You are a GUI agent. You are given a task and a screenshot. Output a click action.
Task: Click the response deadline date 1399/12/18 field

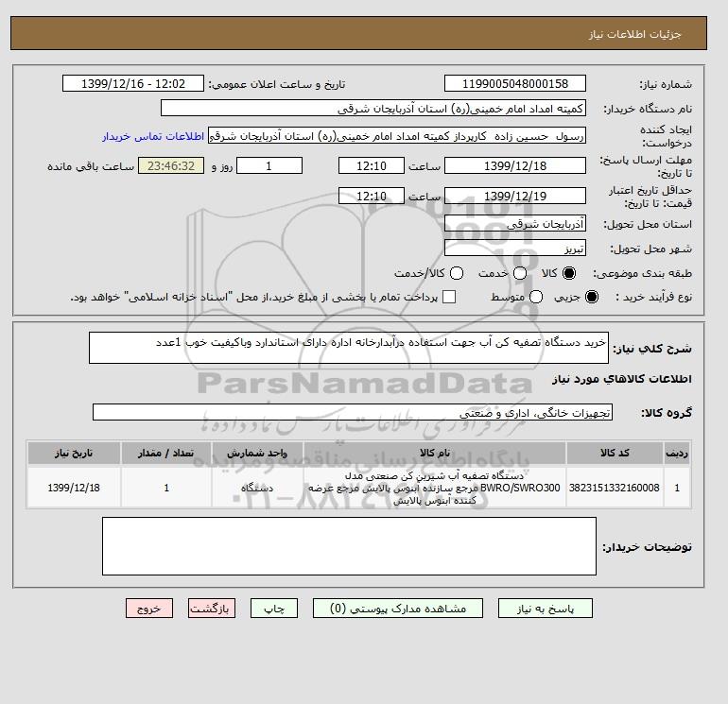[515, 165]
